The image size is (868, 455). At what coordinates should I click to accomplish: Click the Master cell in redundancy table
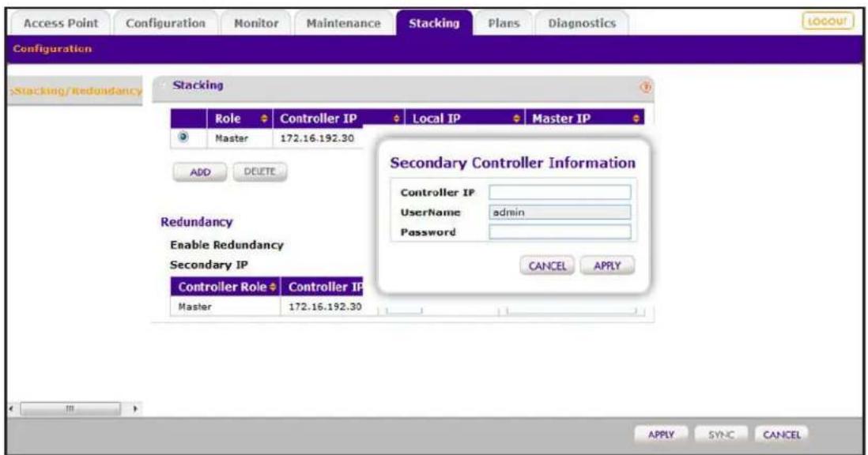pyautogui.click(x=194, y=306)
